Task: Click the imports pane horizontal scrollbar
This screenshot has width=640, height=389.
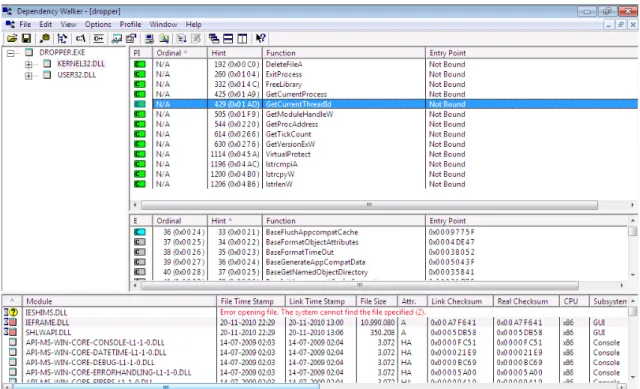Action: tap(369, 205)
